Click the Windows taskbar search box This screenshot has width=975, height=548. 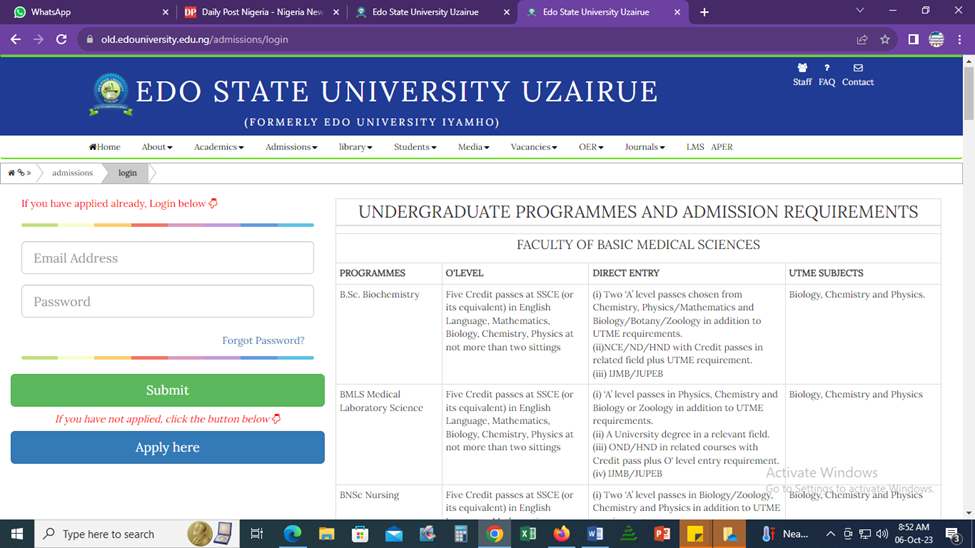136,534
